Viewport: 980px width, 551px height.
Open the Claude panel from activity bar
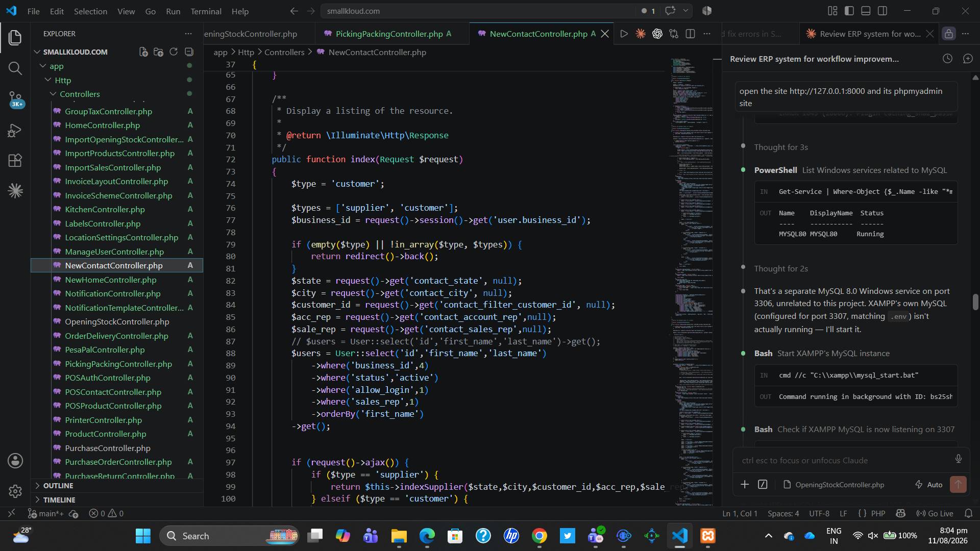click(x=15, y=191)
